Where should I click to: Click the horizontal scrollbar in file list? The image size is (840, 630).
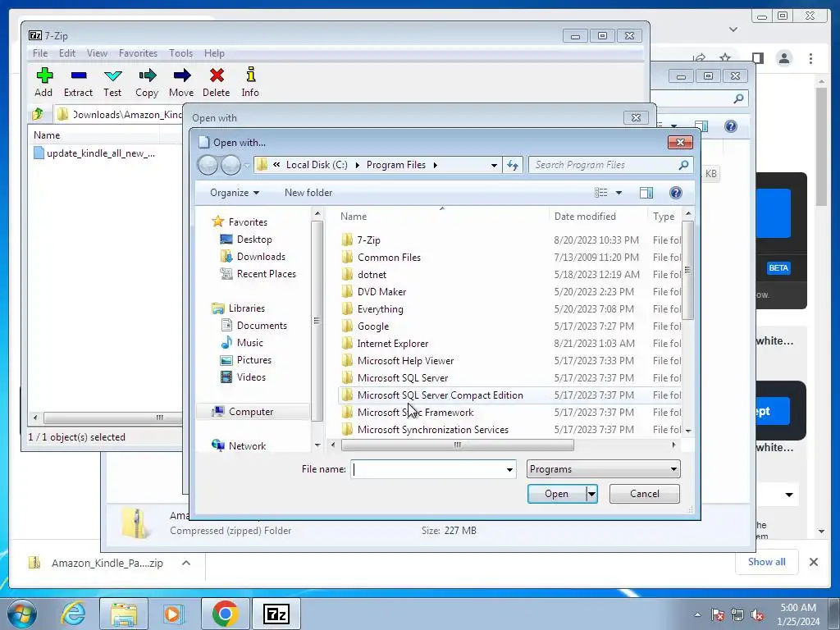(457, 445)
